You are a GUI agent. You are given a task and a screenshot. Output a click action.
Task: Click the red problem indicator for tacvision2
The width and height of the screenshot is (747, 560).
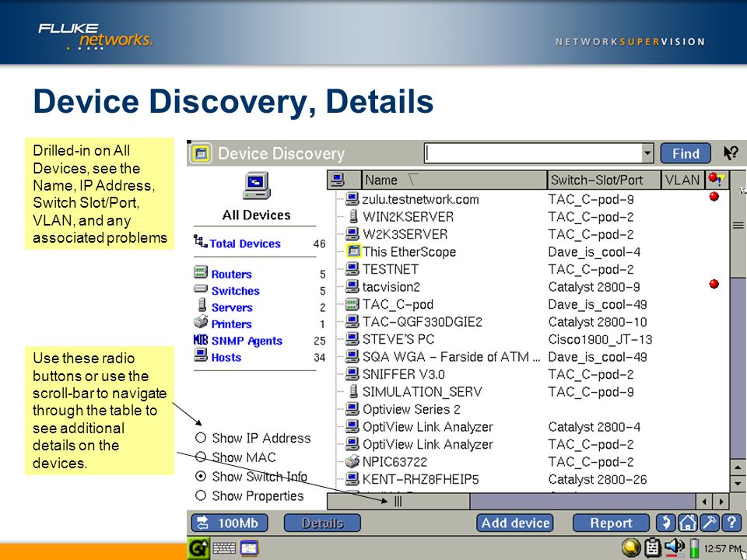714,284
